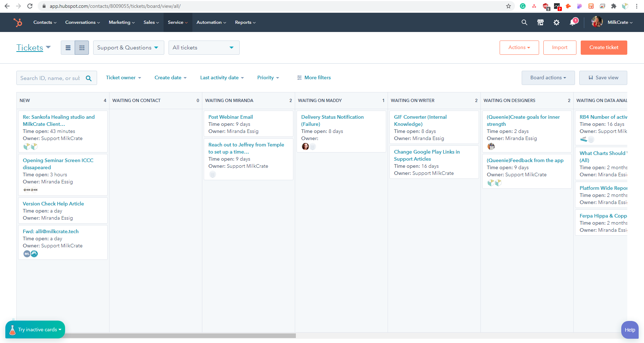This screenshot has width=644, height=343.
Task: Open the search magnifier in top navigation
Action: coord(524,22)
